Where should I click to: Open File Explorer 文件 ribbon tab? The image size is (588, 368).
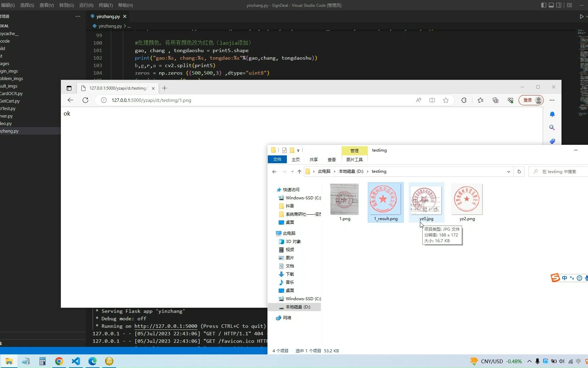[x=277, y=159]
